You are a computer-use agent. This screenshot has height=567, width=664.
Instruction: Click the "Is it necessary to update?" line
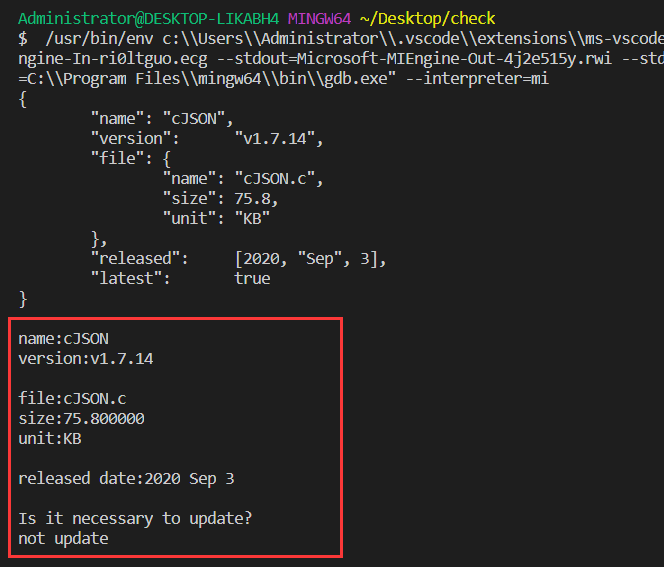[135, 519]
